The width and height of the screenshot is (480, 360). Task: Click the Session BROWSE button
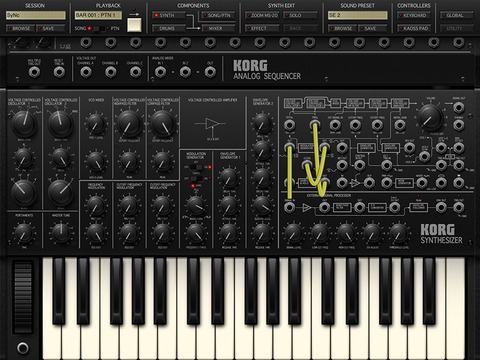point(20,28)
